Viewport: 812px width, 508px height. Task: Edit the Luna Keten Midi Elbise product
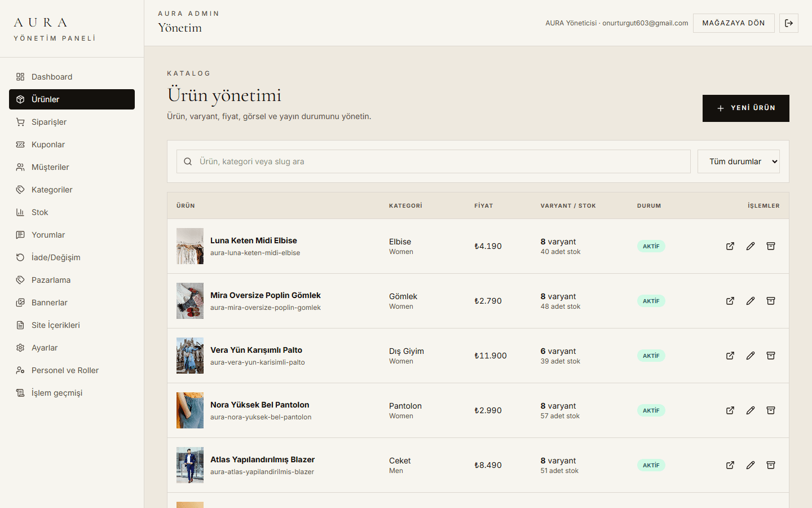click(x=751, y=246)
